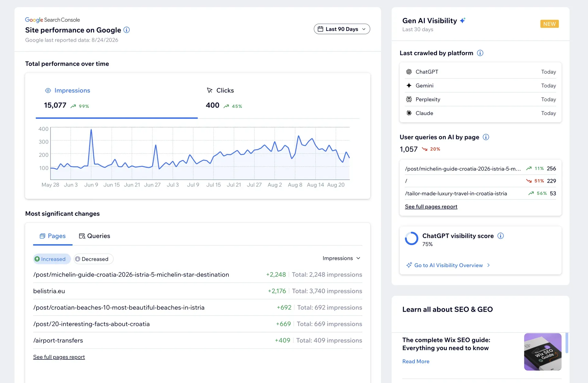The image size is (588, 383).
Task: Open See full pages report under Most significant changes
Action: 59,357
